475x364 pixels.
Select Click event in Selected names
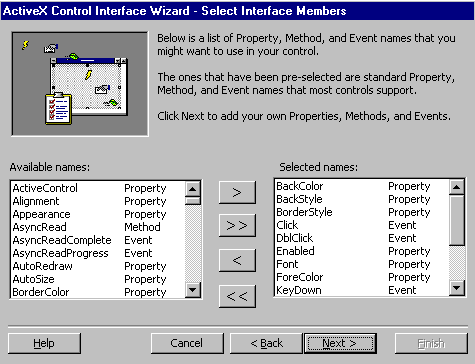(362, 225)
